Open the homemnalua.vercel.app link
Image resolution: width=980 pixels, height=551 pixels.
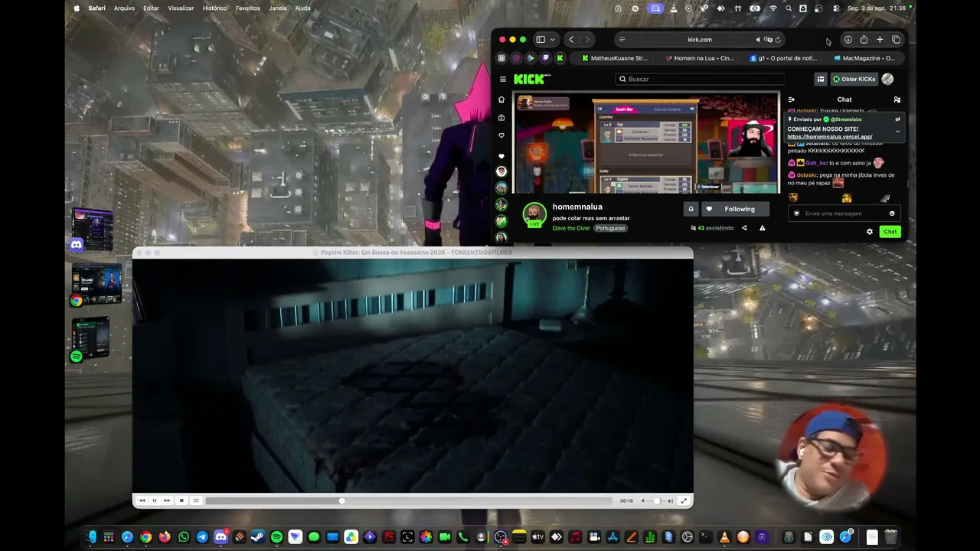click(x=830, y=137)
